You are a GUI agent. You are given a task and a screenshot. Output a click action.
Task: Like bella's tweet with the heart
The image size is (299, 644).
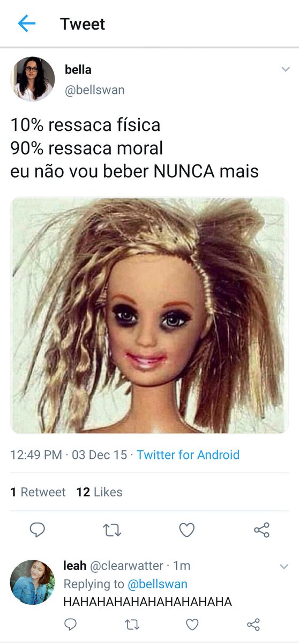tap(186, 530)
